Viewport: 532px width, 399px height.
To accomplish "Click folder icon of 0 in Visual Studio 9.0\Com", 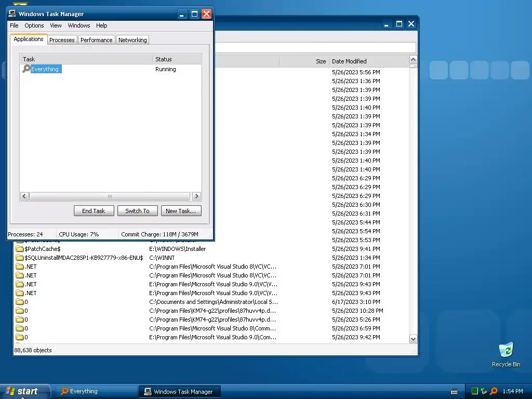I will pos(20,337).
